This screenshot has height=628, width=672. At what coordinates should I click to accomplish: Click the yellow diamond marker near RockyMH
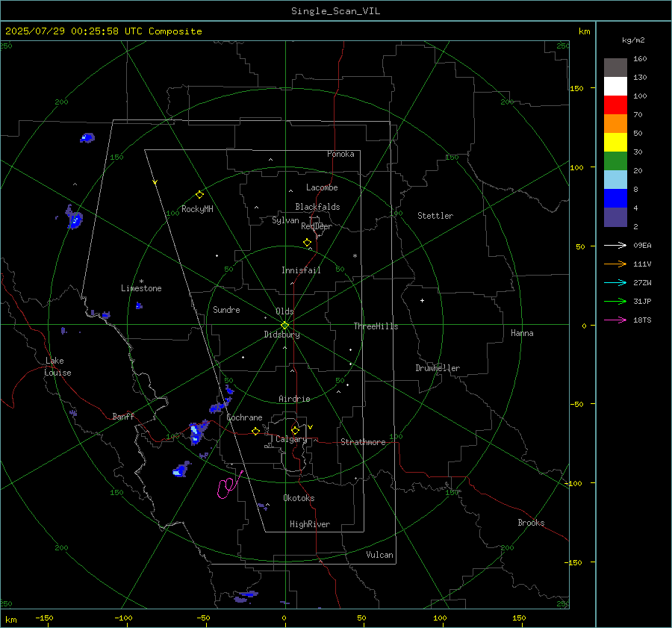click(199, 195)
